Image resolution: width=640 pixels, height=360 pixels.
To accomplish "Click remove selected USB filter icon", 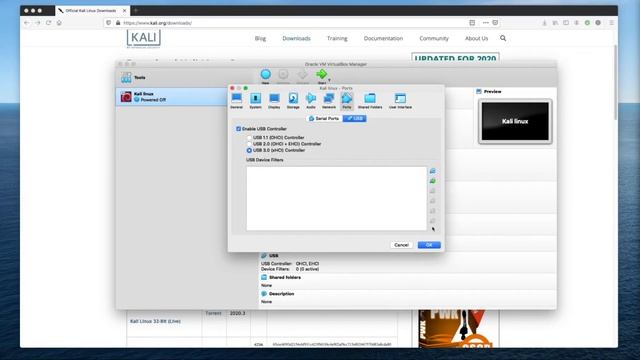I will click(x=433, y=201).
